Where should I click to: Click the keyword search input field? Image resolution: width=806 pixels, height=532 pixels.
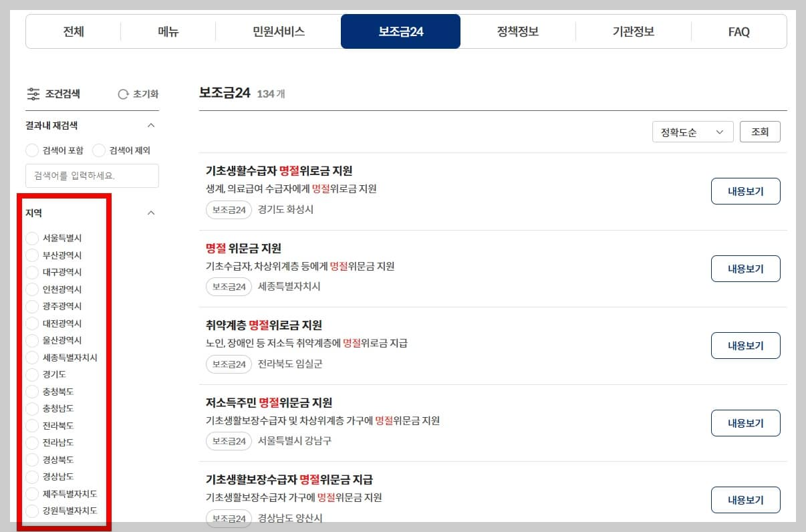(92, 176)
